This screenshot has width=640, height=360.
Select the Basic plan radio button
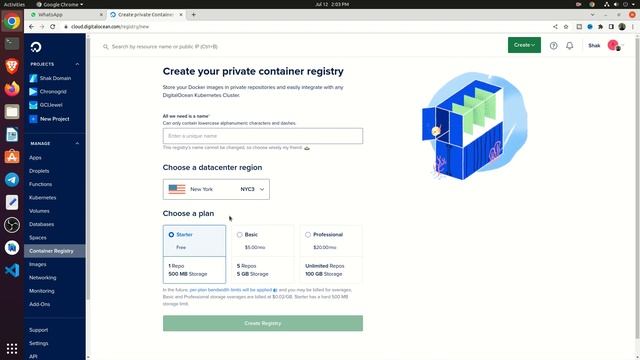tap(240, 235)
